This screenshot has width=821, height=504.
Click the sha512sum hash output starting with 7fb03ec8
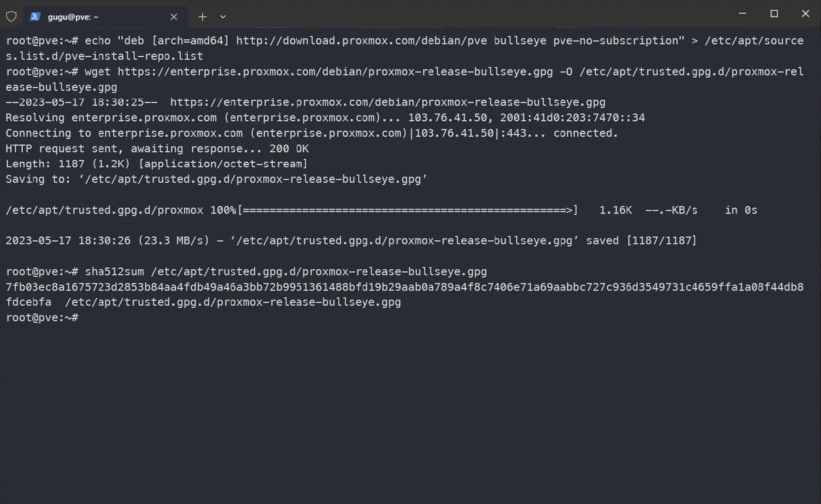(404, 287)
